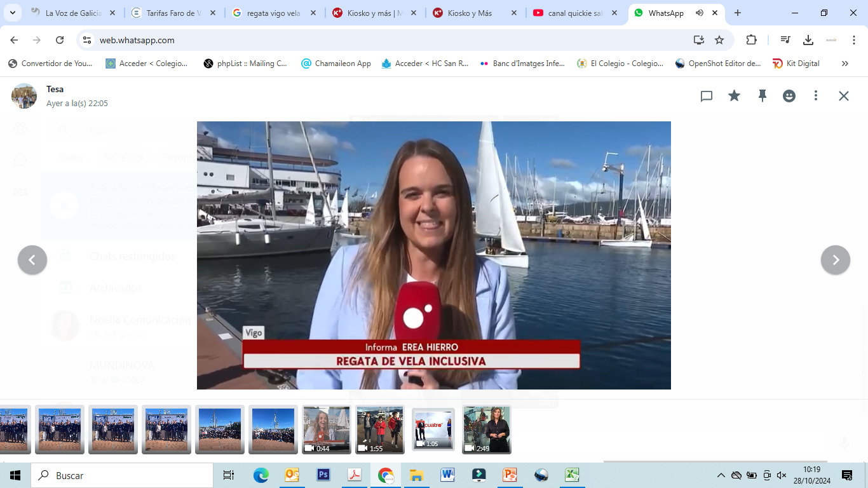This screenshot has height=488, width=868.
Task: Open the 2:49 video thumbnail
Action: pyautogui.click(x=486, y=430)
